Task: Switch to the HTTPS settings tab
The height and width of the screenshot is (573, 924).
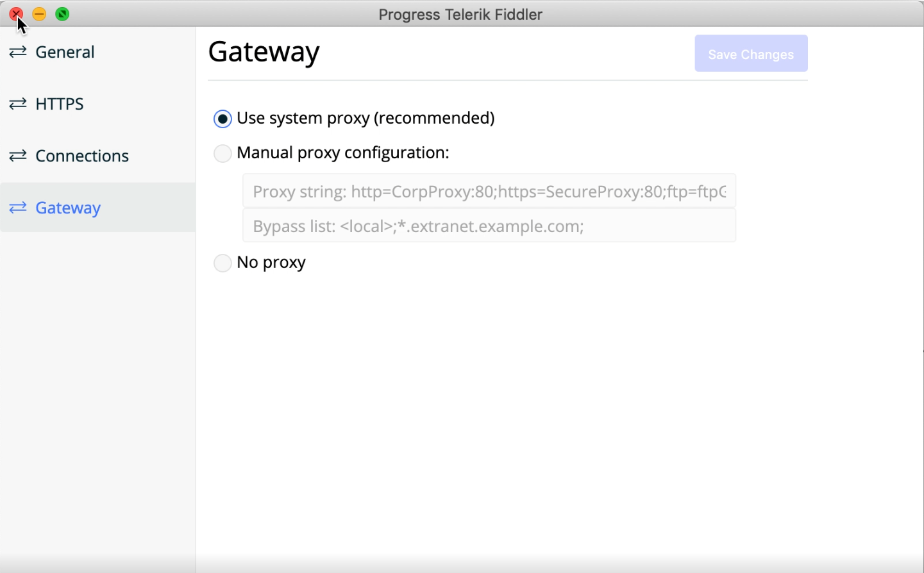Action: 60,104
